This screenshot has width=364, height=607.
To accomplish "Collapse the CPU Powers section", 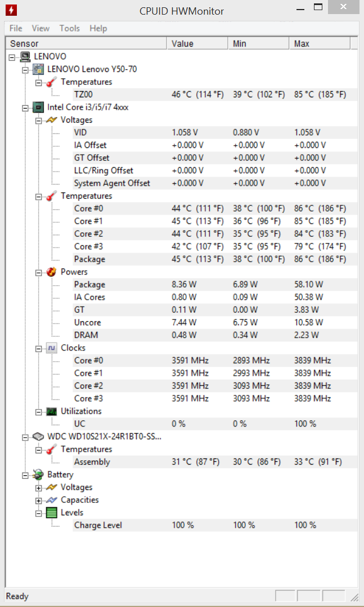I will 38,272.
